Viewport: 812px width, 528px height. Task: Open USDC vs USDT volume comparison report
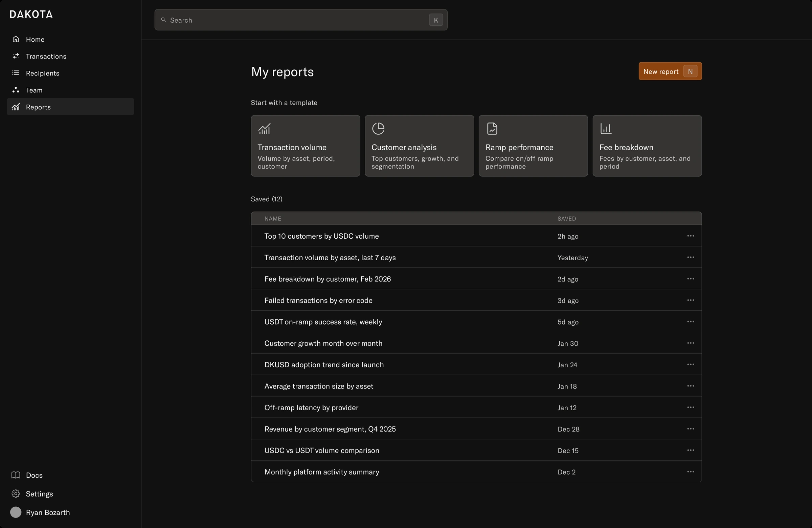pos(322,450)
